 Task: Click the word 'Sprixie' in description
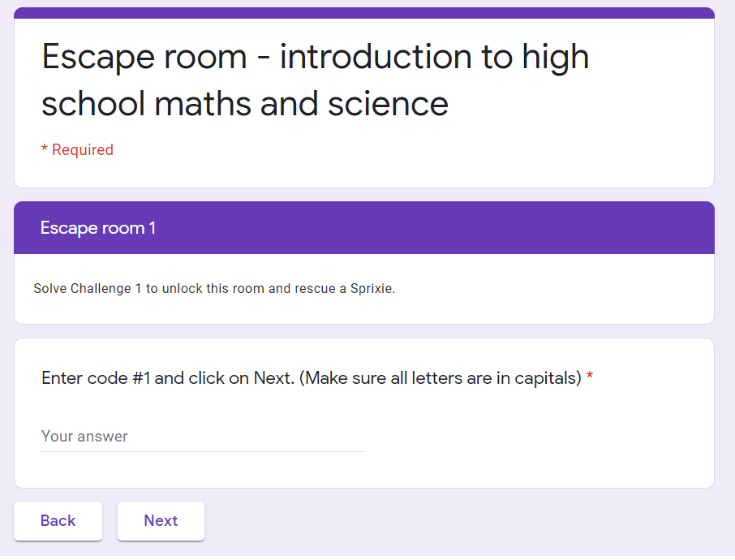pos(371,289)
